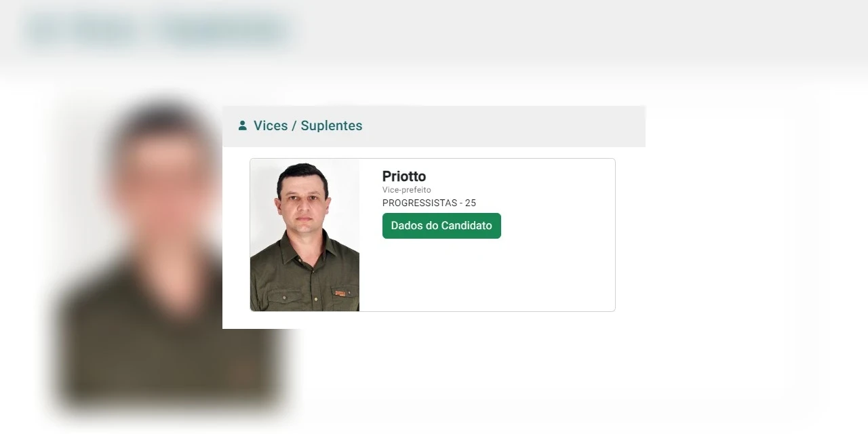The image size is (868, 434).
Task: Click the Priotto candidate name
Action: [404, 176]
